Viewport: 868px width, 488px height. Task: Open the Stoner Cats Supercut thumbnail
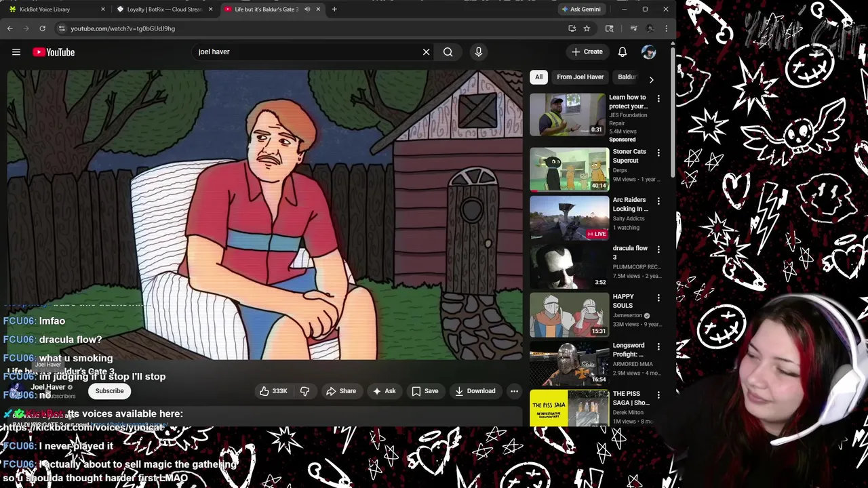pyautogui.click(x=568, y=169)
